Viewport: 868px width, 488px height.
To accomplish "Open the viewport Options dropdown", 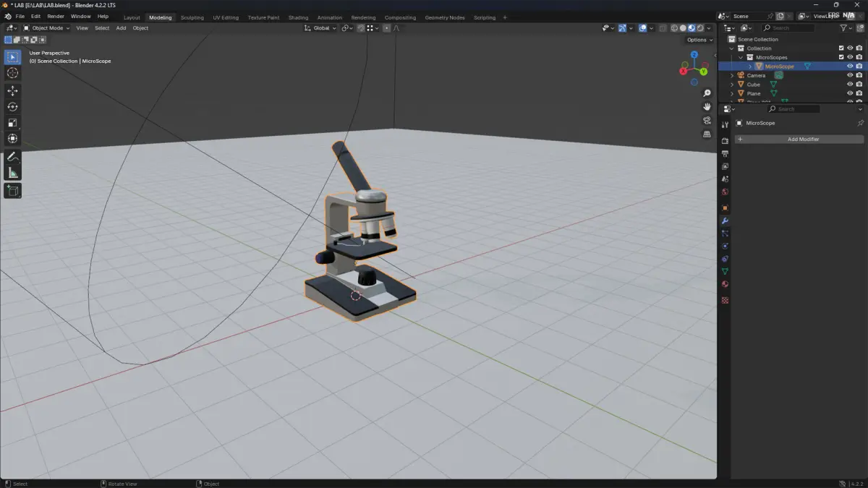I will [699, 40].
